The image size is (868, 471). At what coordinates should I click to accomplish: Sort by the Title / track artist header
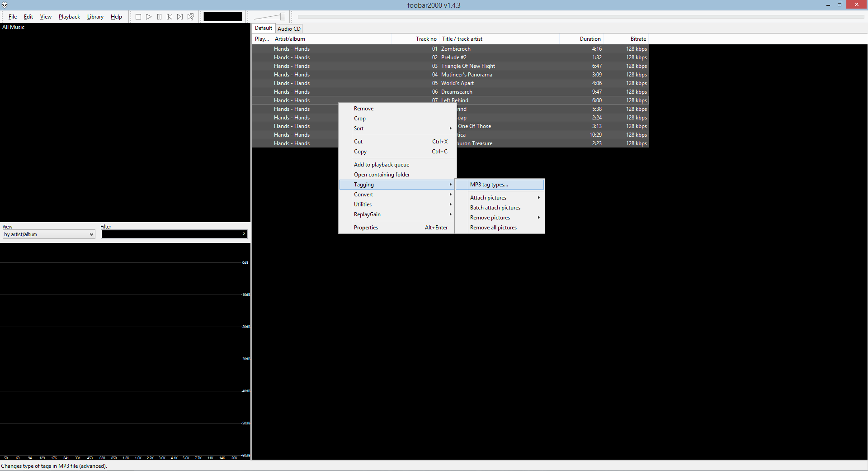pos(499,39)
